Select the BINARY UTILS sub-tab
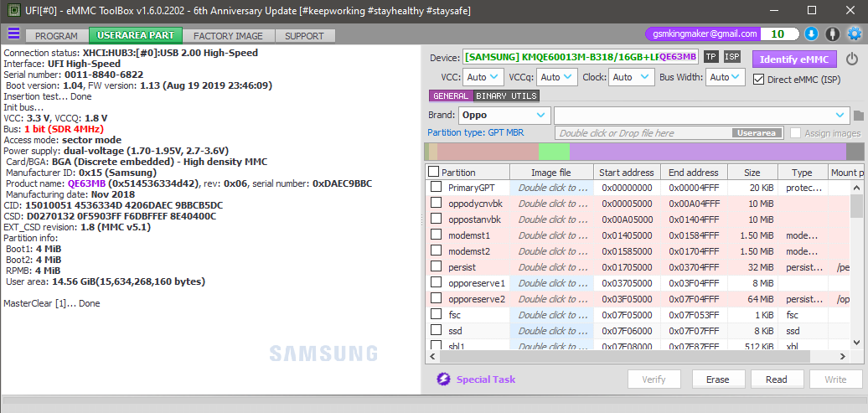868x413 pixels. coord(506,96)
